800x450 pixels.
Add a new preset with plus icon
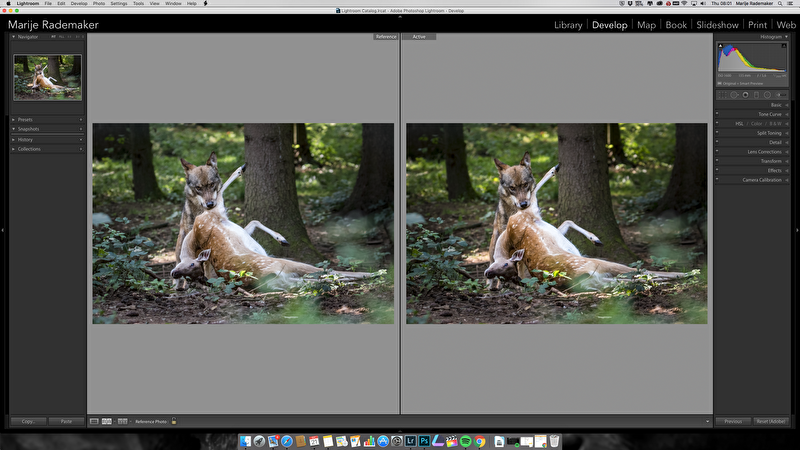point(81,119)
